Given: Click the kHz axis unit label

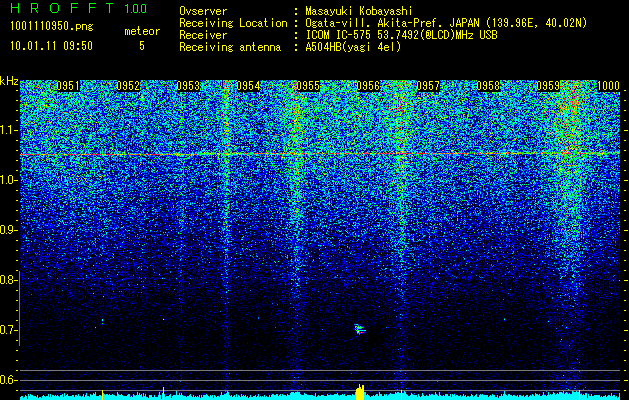Looking at the screenshot, I should pos(9,81).
